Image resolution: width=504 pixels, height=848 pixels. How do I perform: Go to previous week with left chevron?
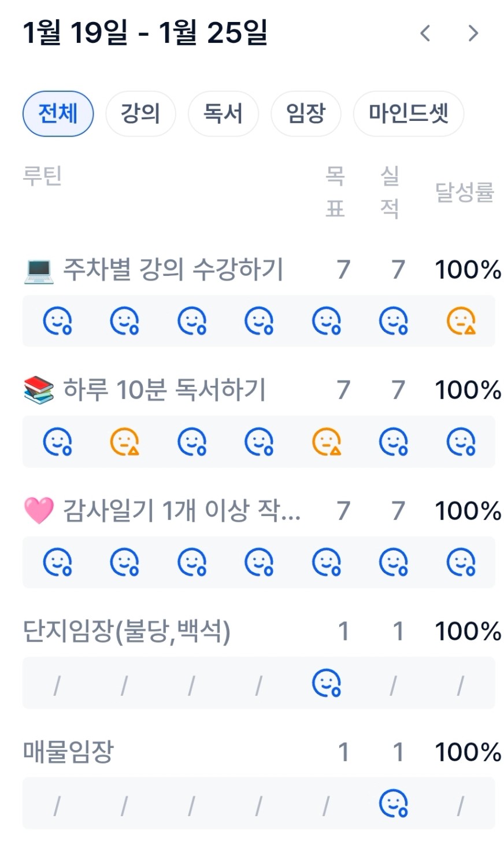click(425, 34)
